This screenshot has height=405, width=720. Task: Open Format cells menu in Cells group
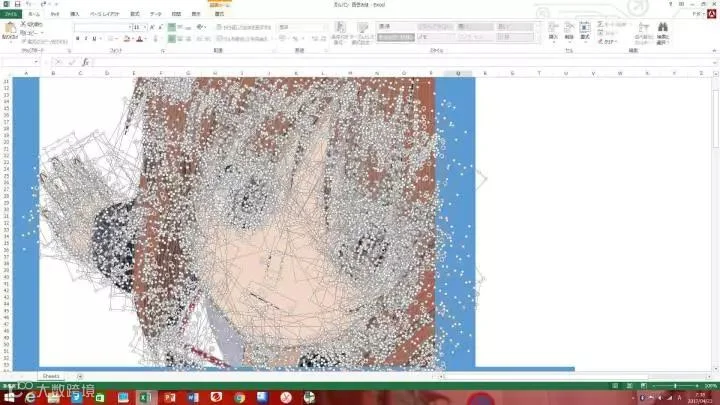coord(585,31)
